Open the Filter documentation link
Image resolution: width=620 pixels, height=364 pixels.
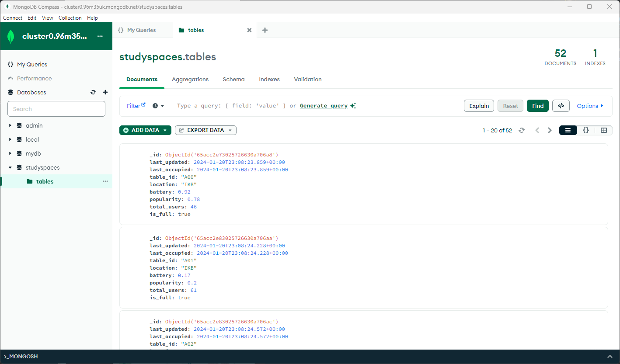click(136, 106)
